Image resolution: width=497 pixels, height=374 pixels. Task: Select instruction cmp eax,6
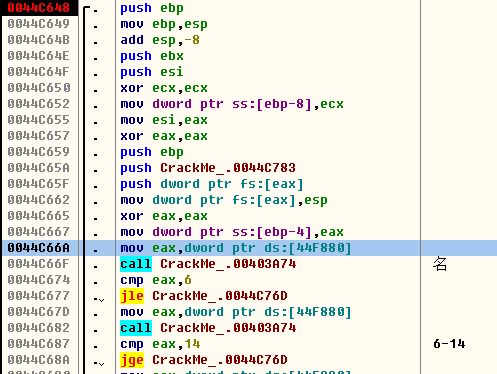(156, 280)
